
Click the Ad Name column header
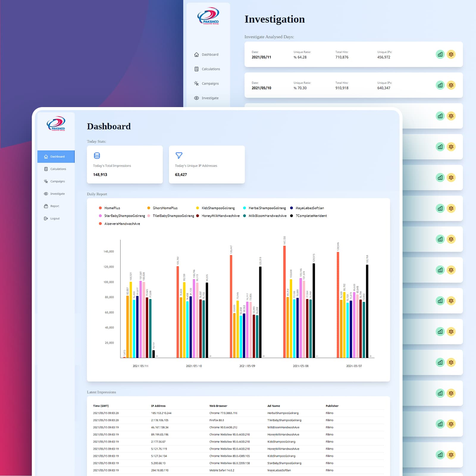coord(274,406)
